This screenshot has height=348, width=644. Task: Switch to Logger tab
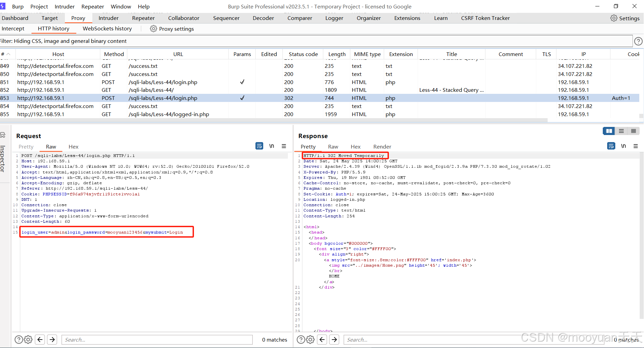coord(334,18)
